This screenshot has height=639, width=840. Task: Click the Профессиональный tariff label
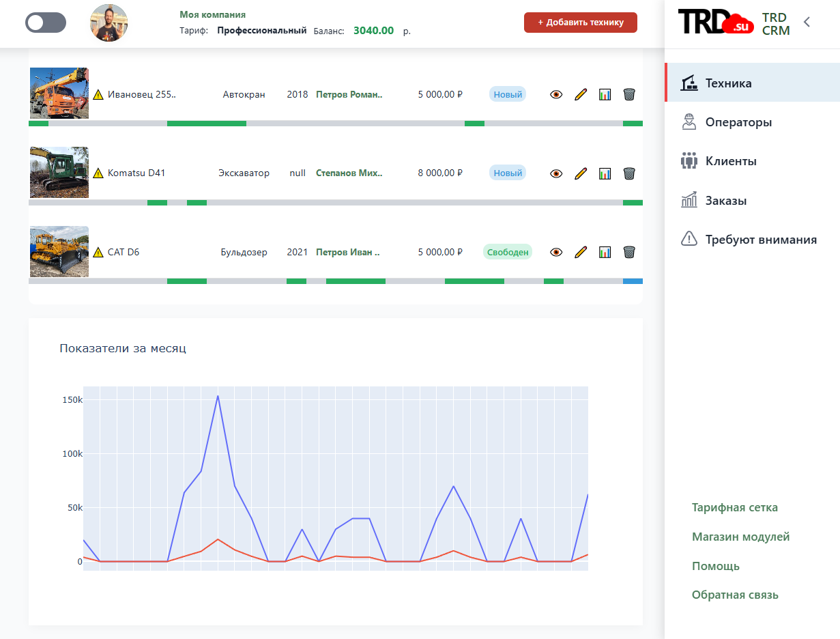tap(262, 31)
